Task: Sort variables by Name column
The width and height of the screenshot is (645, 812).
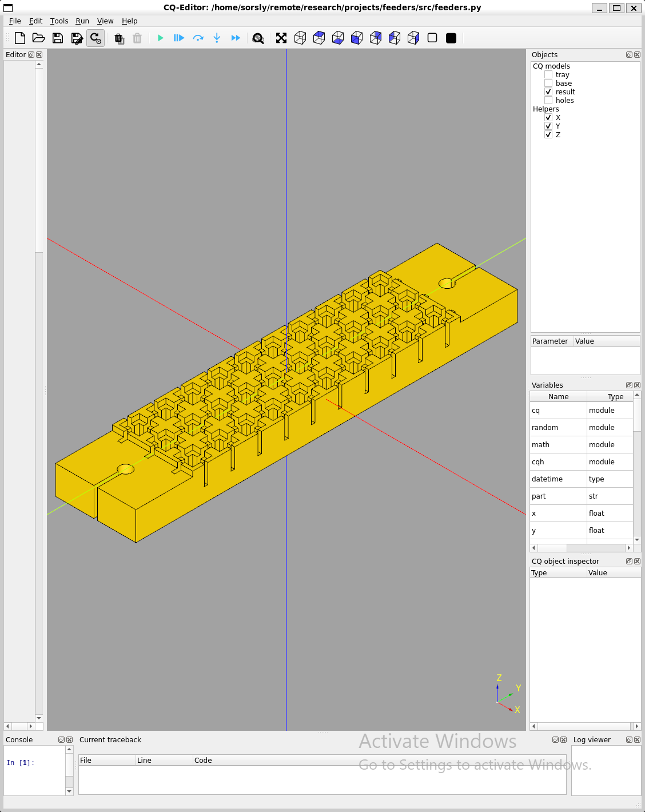Action: tap(559, 397)
